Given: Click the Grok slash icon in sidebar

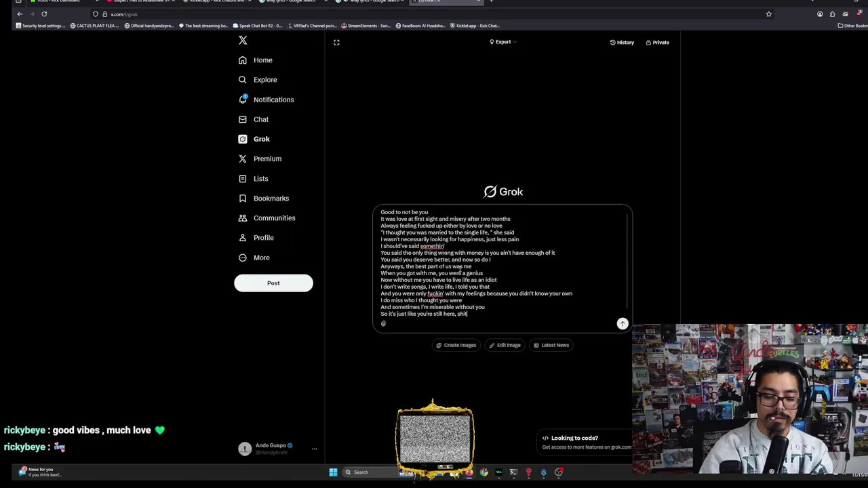Looking at the screenshot, I should pyautogui.click(x=242, y=139).
